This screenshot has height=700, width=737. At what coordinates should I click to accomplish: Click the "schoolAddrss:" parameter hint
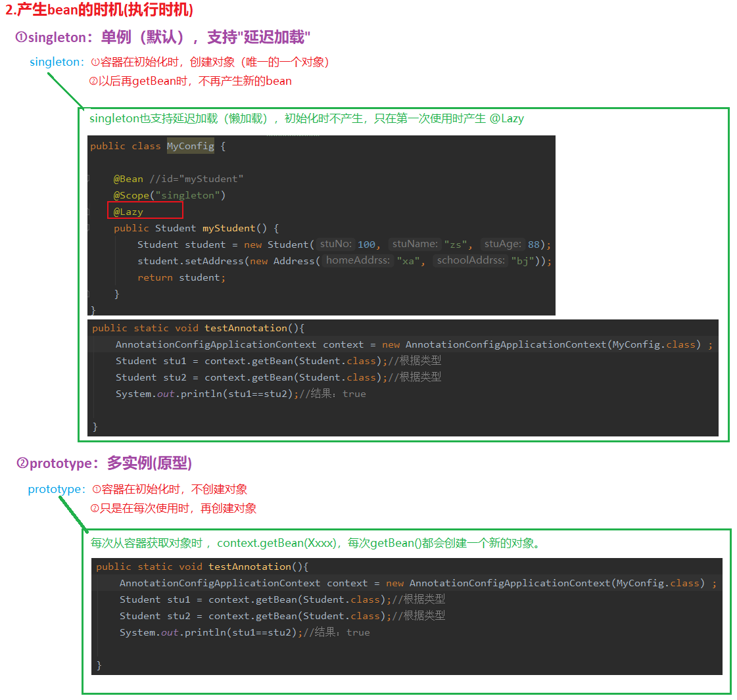[471, 260]
